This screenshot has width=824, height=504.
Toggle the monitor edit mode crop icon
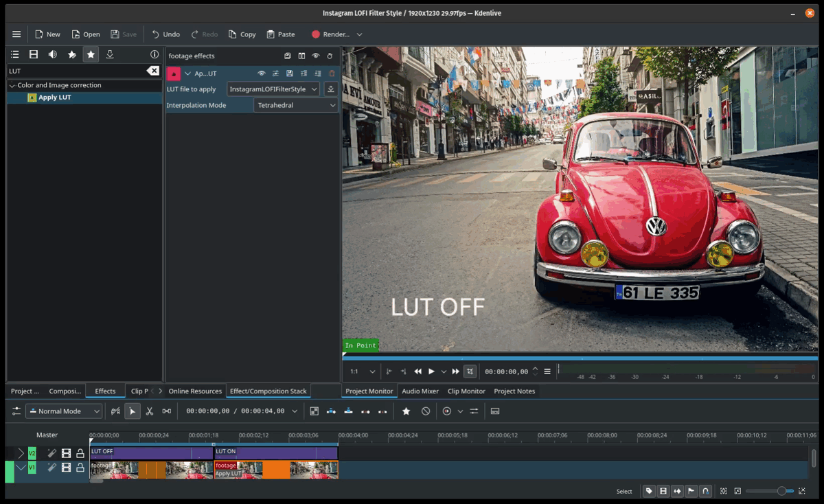click(470, 371)
